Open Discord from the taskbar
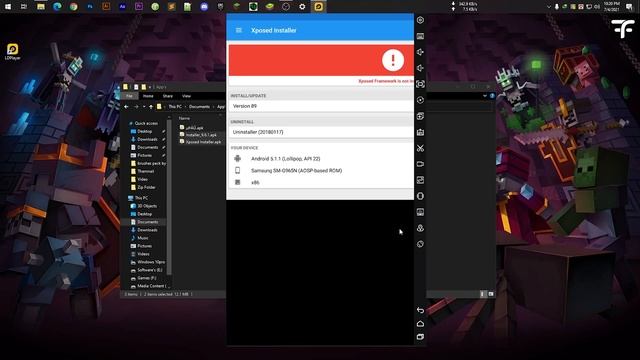 pos(204,7)
